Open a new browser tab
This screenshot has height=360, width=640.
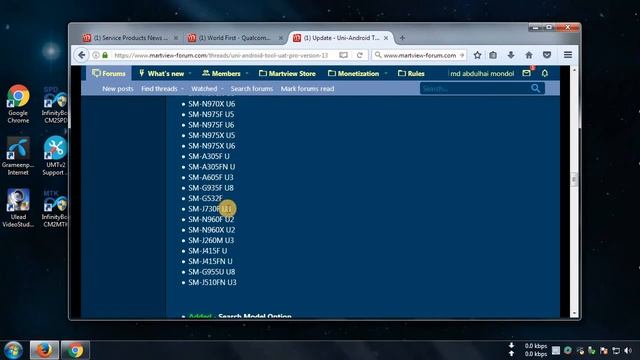pos(402,38)
